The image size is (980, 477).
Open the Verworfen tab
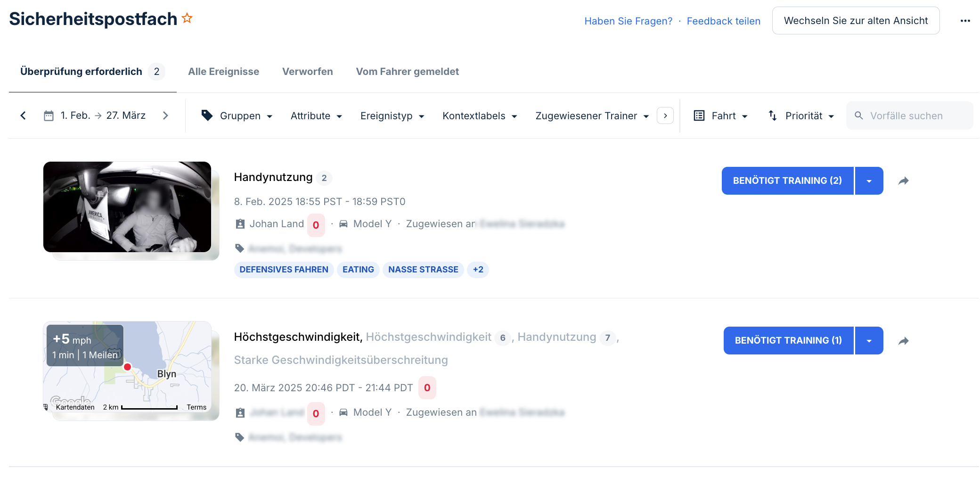307,71
